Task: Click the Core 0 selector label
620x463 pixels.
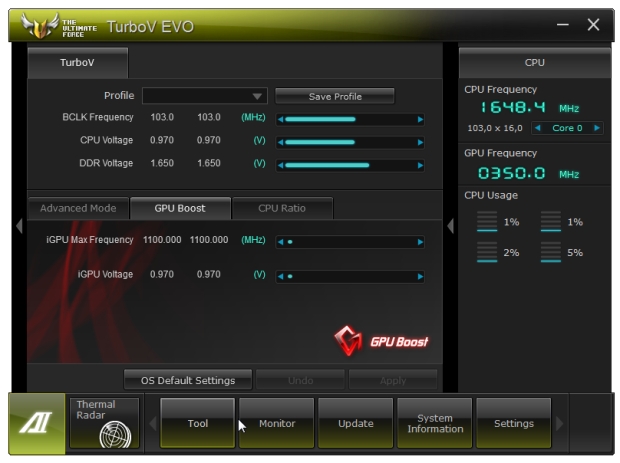Action: click(x=567, y=128)
